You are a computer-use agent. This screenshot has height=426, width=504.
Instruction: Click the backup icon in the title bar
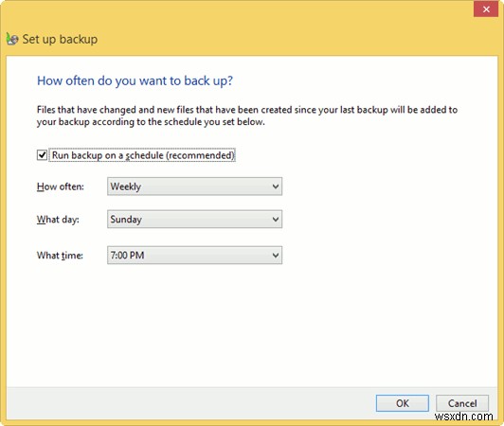12,39
